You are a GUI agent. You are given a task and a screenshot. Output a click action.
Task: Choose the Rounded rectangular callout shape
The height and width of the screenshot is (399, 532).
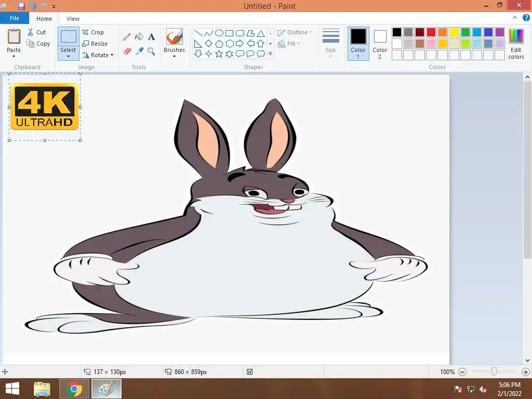240,54
